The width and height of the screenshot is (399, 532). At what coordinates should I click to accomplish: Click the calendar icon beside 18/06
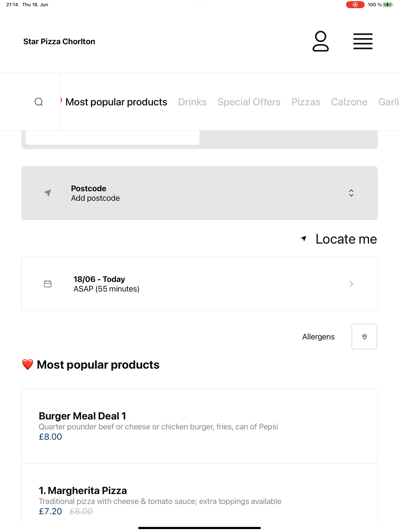pyautogui.click(x=48, y=284)
